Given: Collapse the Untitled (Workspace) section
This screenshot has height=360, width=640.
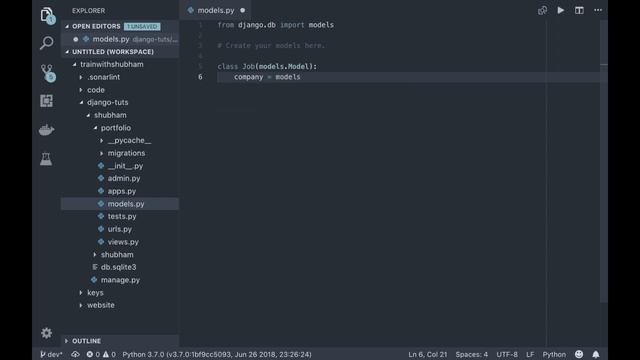Looking at the screenshot, I should pos(67,52).
